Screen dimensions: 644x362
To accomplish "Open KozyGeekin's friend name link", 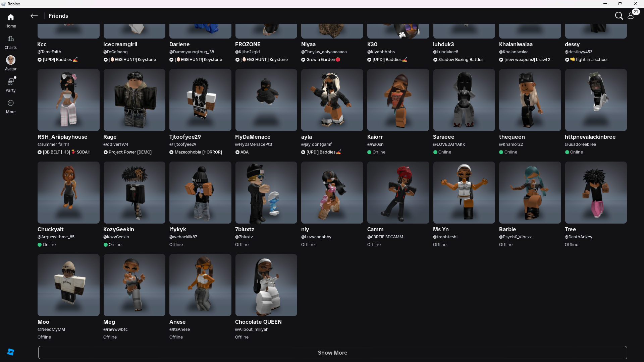I will (119, 229).
